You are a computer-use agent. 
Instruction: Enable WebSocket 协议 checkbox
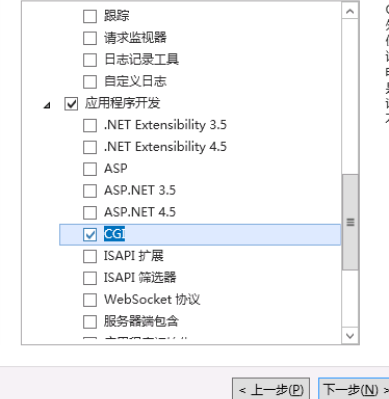[x=90, y=300]
